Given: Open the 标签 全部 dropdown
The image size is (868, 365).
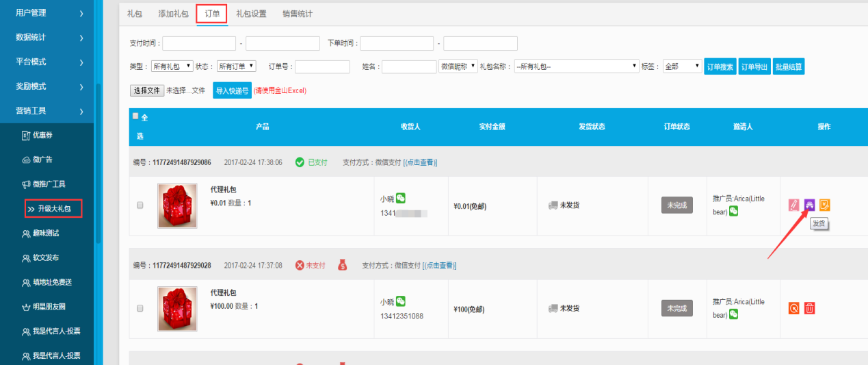Looking at the screenshot, I should click(x=682, y=66).
